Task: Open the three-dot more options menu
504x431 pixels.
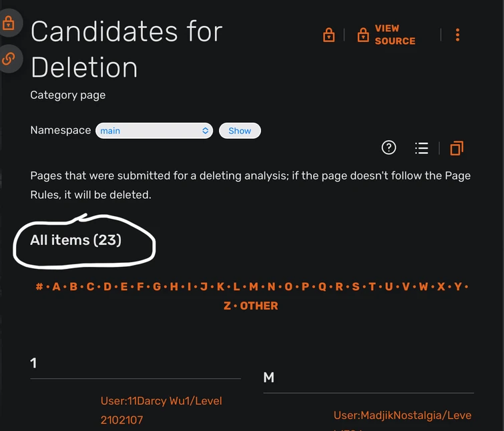Action: pos(457,35)
